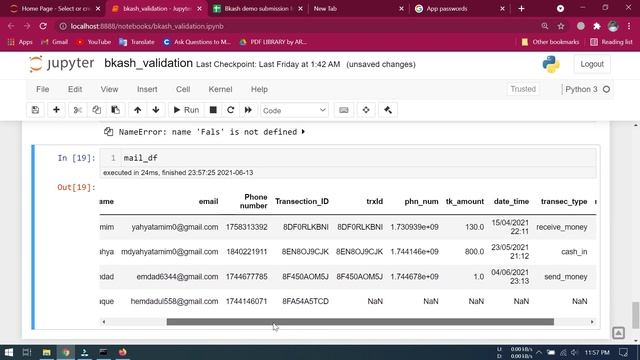Click the horizontal scrollbar of output table
The width and height of the screenshot is (640, 360).
[x=360, y=322]
